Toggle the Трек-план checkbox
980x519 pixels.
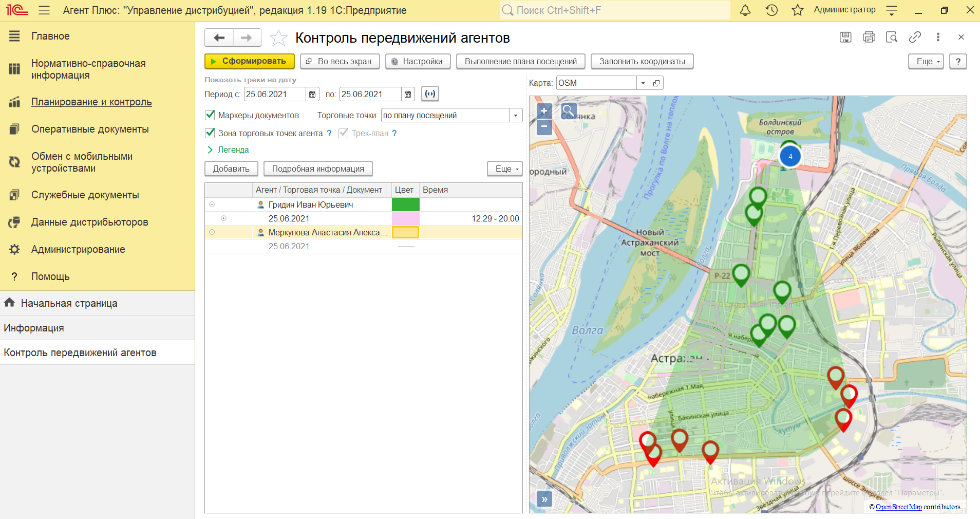click(343, 133)
